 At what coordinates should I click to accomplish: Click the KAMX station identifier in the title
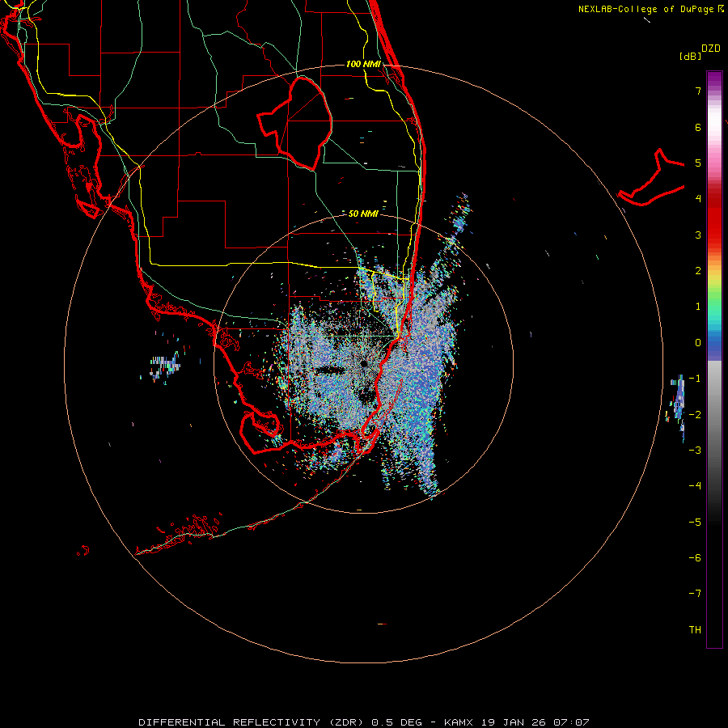coord(459,722)
